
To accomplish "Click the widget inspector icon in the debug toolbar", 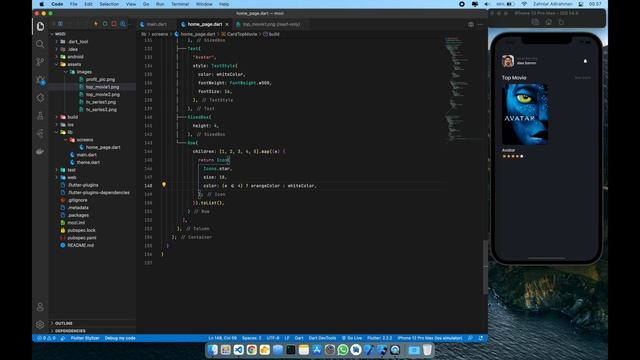I will coord(123,24).
